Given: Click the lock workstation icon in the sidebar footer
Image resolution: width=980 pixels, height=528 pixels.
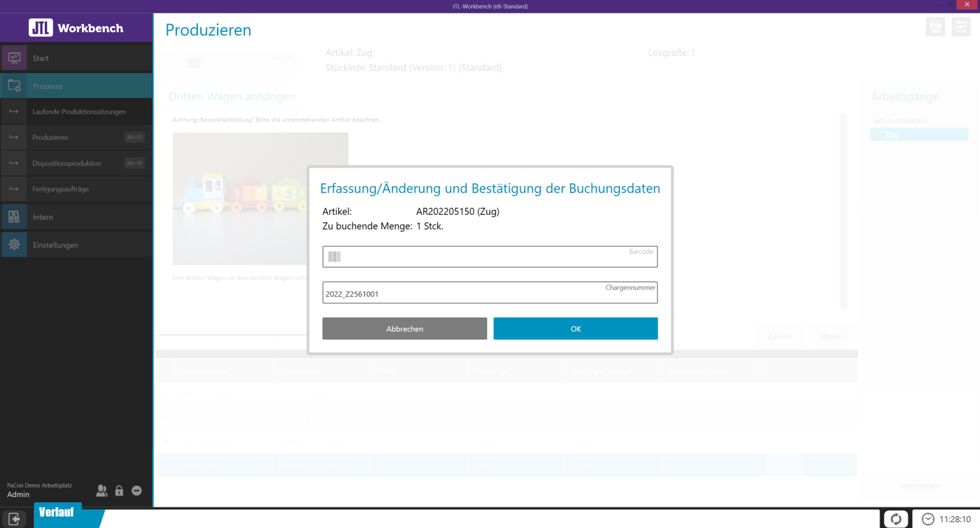Looking at the screenshot, I should pos(119,490).
